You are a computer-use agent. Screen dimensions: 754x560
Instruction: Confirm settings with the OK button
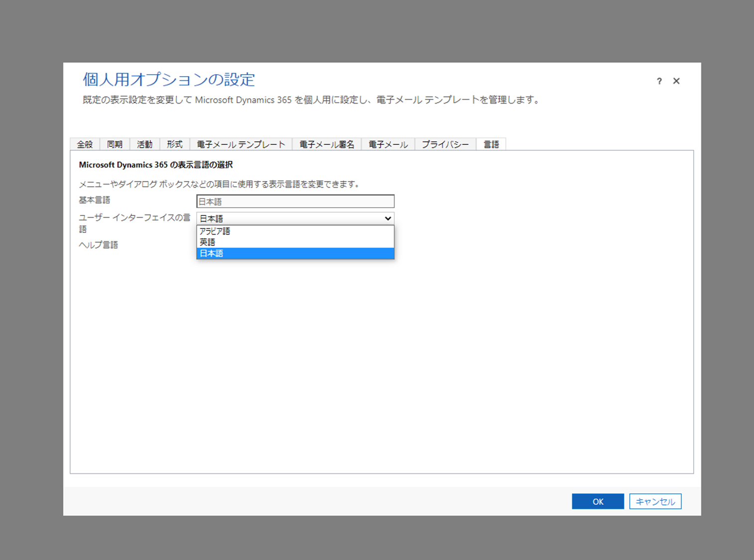[598, 501]
